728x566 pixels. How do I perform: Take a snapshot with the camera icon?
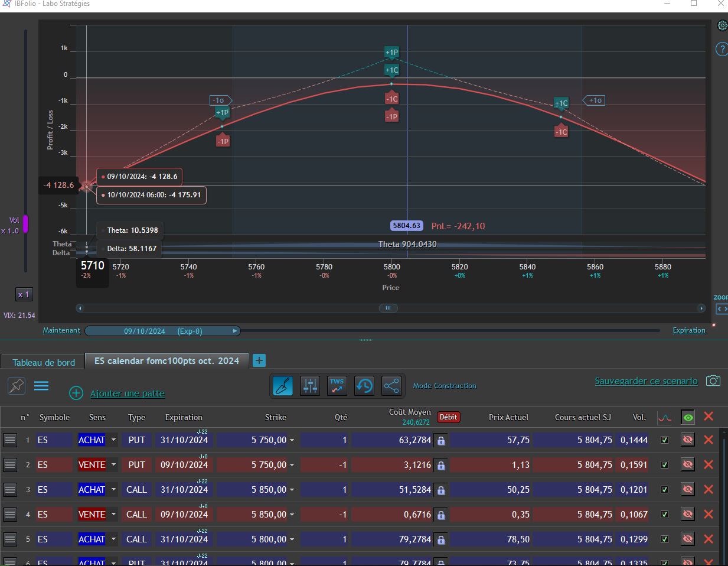(713, 381)
